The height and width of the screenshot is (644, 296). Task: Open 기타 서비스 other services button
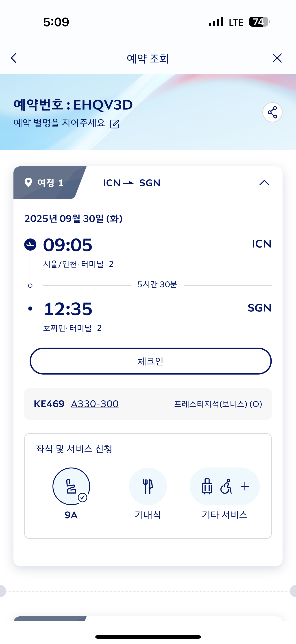pos(224,486)
